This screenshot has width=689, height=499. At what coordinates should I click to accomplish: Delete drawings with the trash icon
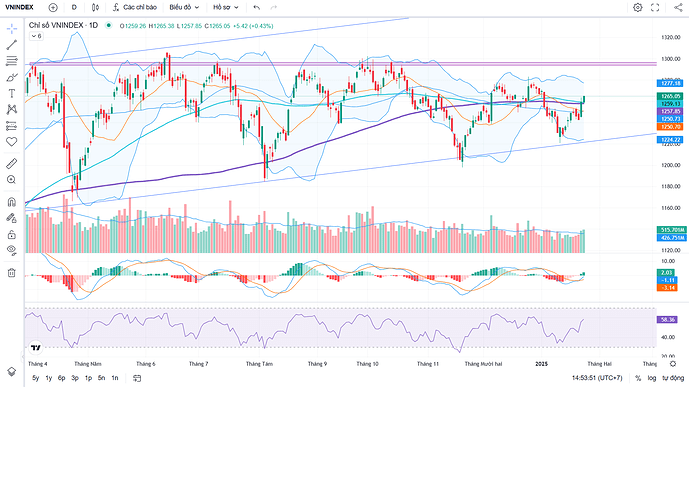11,271
